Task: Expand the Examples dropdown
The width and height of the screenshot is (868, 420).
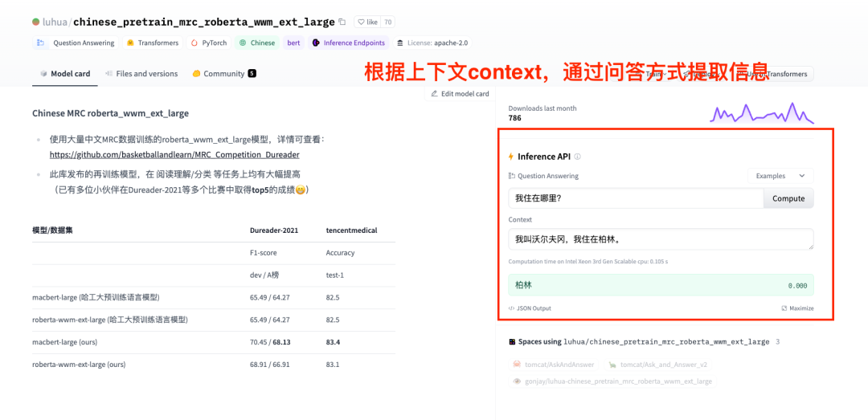Action: 780,176
